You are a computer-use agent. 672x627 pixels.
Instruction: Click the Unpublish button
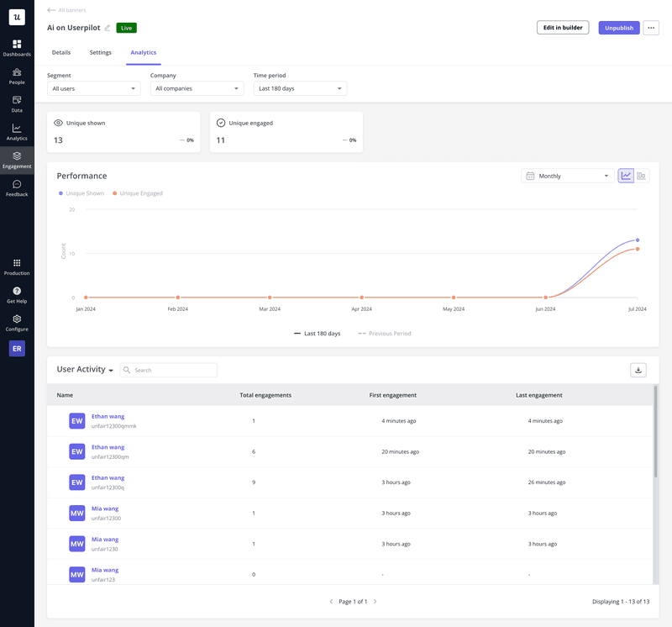coord(618,28)
